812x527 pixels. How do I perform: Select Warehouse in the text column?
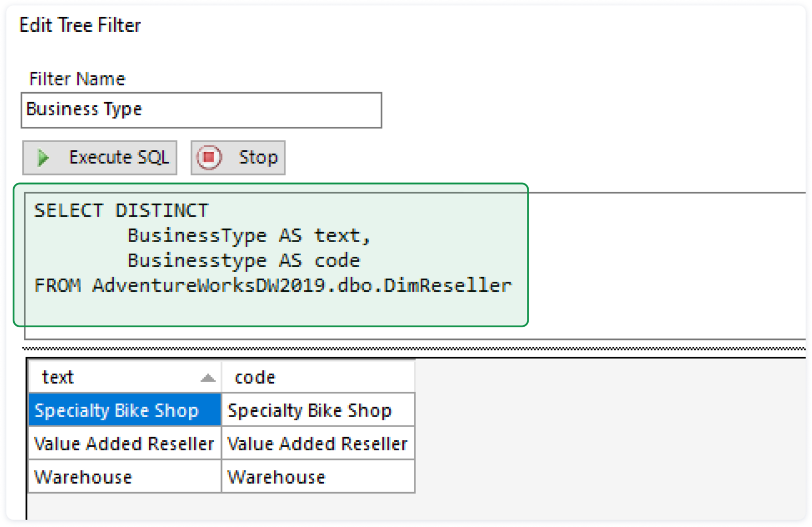[83, 477]
